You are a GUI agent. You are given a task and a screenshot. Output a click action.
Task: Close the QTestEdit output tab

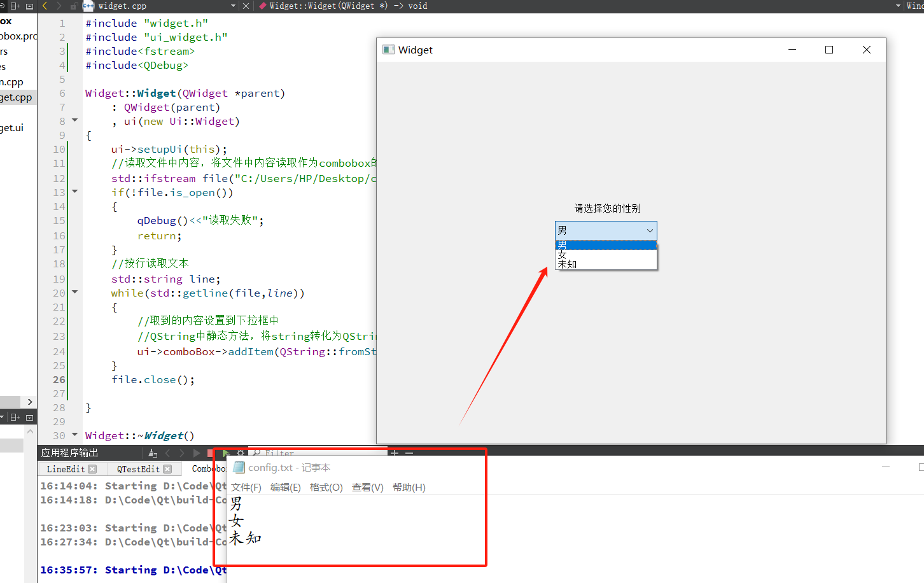[167, 469]
